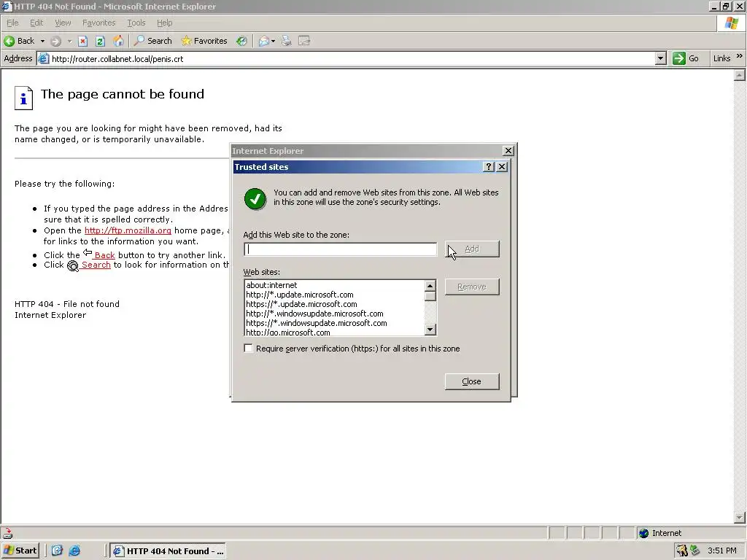
Task: Open the Favorites pane star button
Action: coord(204,41)
